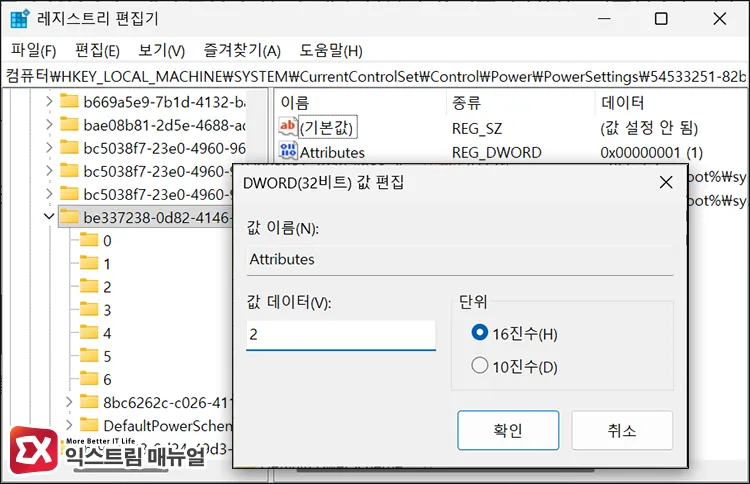Select the (기본값) value name
The image size is (750, 484).
(328, 128)
